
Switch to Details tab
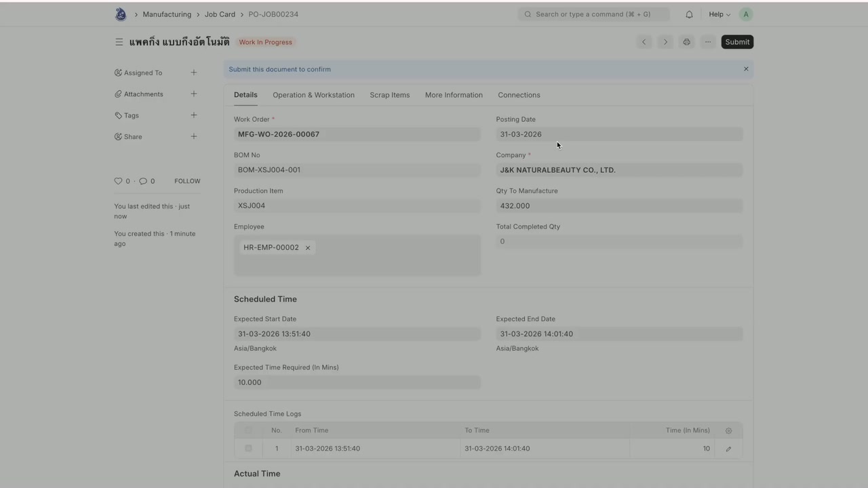pos(245,95)
